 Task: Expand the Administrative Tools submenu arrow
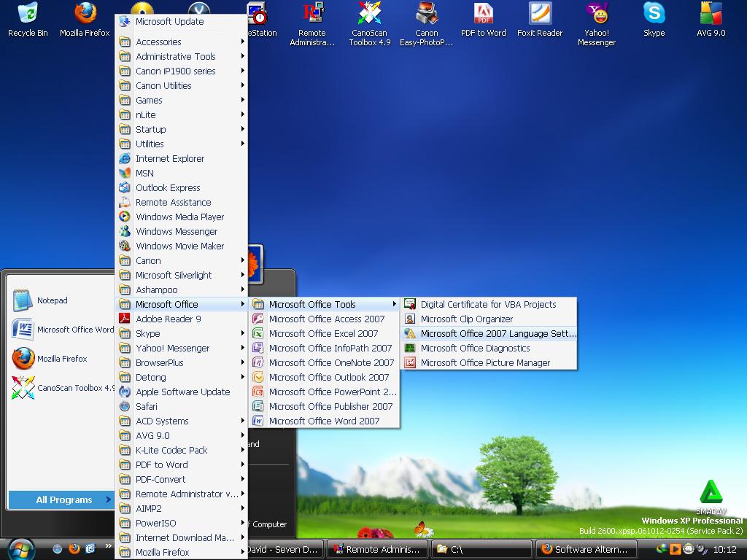(x=242, y=56)
